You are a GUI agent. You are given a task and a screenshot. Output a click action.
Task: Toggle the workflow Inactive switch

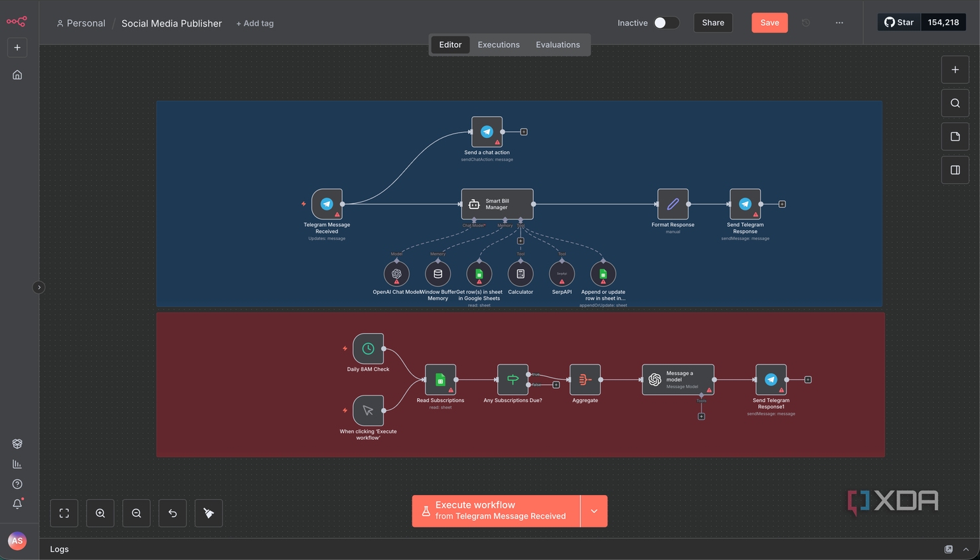click(x=666, y=23)
